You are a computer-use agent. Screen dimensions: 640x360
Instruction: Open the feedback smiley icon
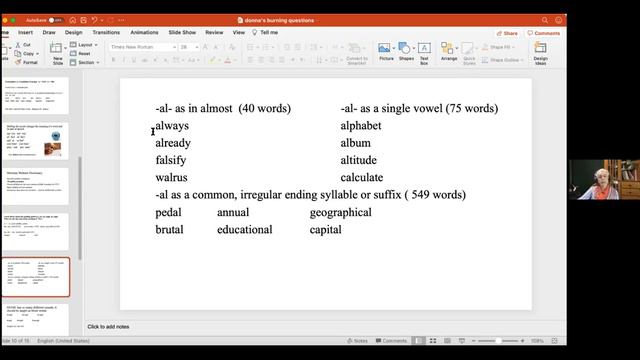coord(558,20)
